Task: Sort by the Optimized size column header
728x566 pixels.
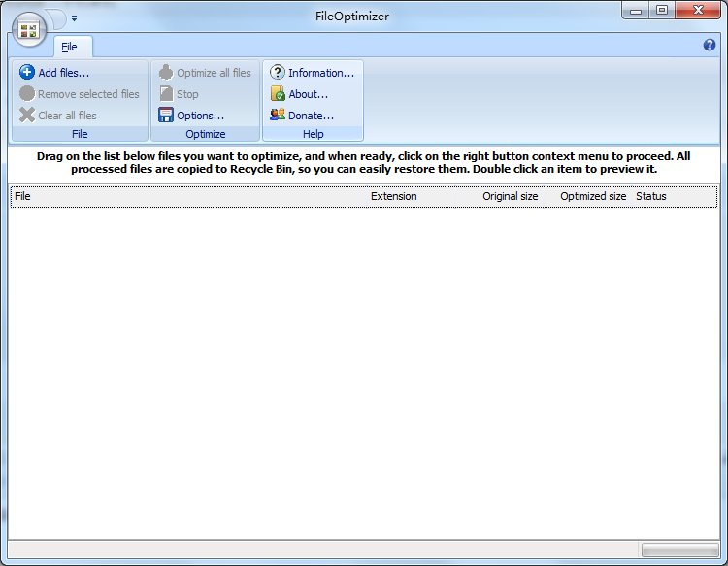Action: pos(587,196)
